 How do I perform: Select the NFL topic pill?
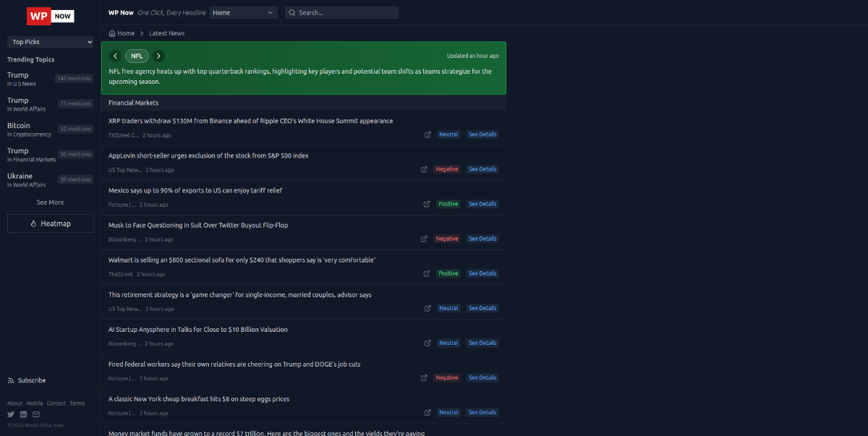click(x=137, y=56)
